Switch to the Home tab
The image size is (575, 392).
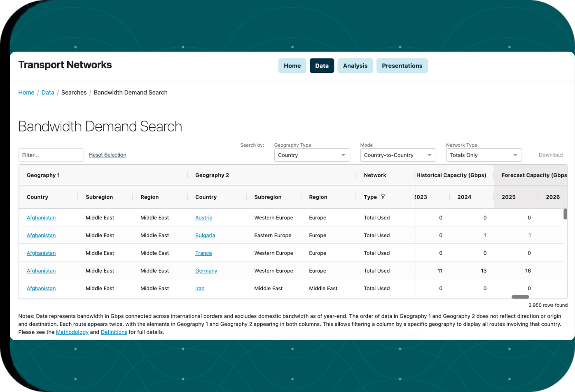292,66
